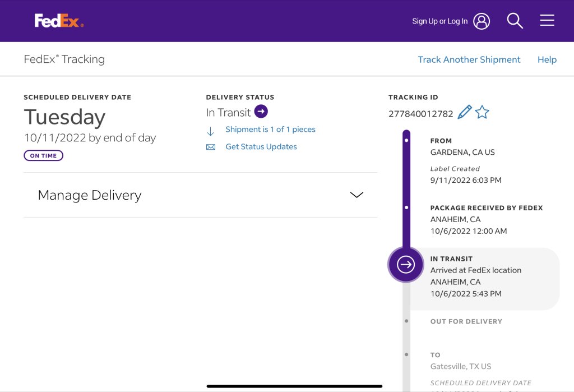Click the pencil edit icon beside tracking ID
574x392 pixels.
(x=464, y=112)
